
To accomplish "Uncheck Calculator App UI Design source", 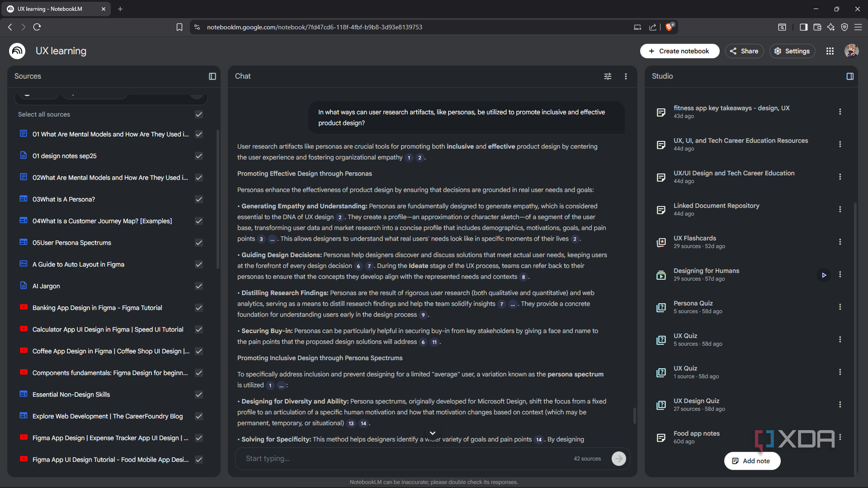I will tap(199, 329).
